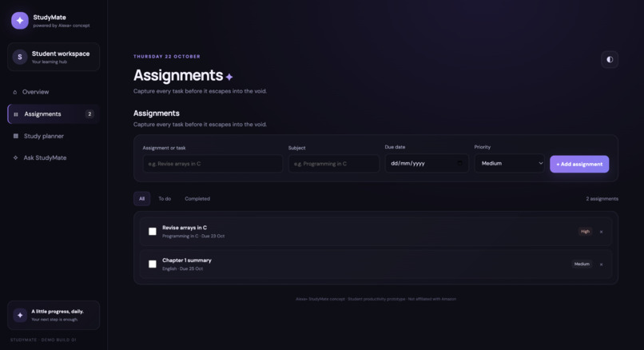The image size is (644, 350).
Task: Click the Due date field
Action: [x=427, y=164]
